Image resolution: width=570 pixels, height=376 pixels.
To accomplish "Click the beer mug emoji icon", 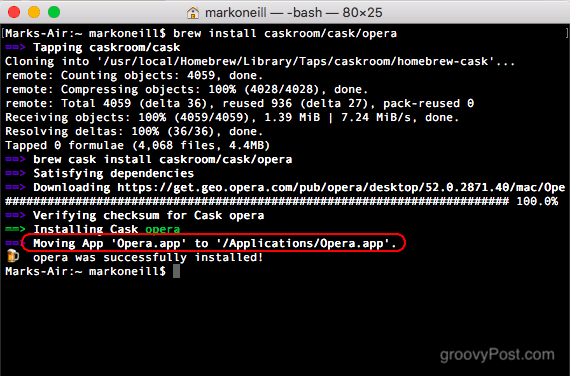I will pyautogui.click(x=13, y=256).
